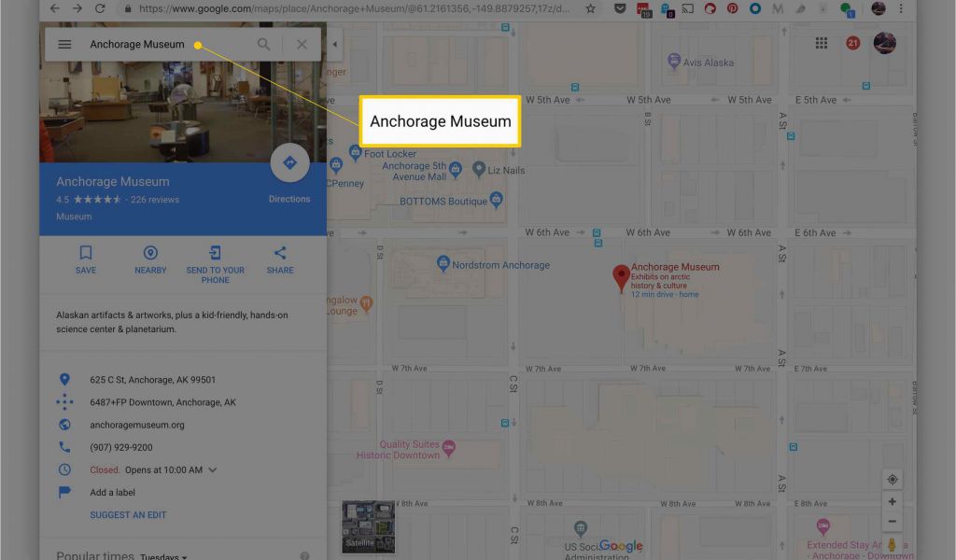Open the Google Maps hamburger menu

[64, 45]
